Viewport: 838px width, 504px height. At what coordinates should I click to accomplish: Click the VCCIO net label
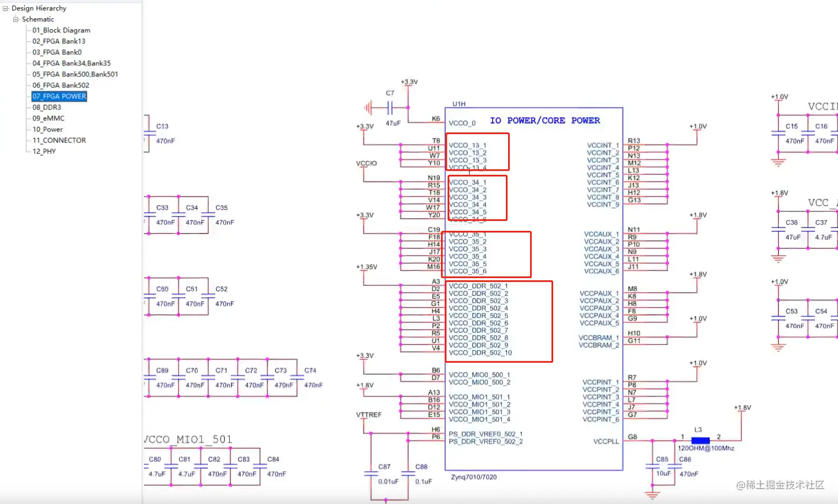[367, 163]
